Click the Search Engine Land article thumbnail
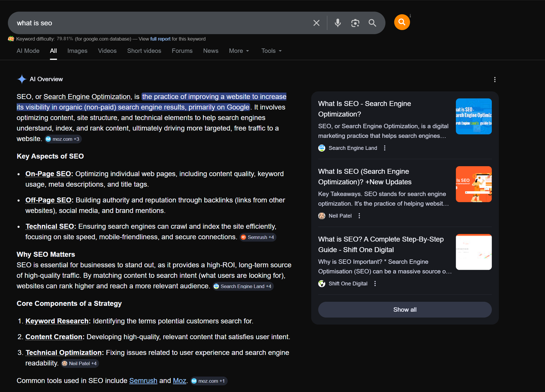This screenshot has width=545, height=392. 473,116
